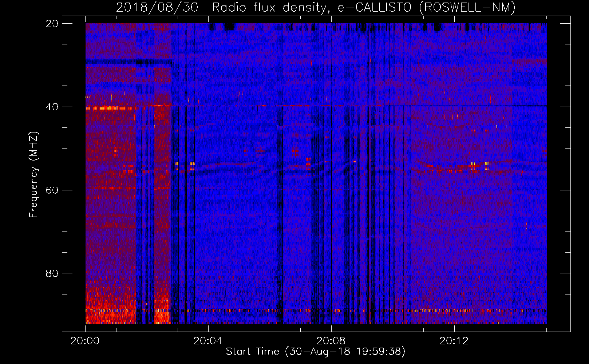Click the plot title 2018/08/30 Radio flux density
This screenshot has height=364, width=589.
[316, 7]
